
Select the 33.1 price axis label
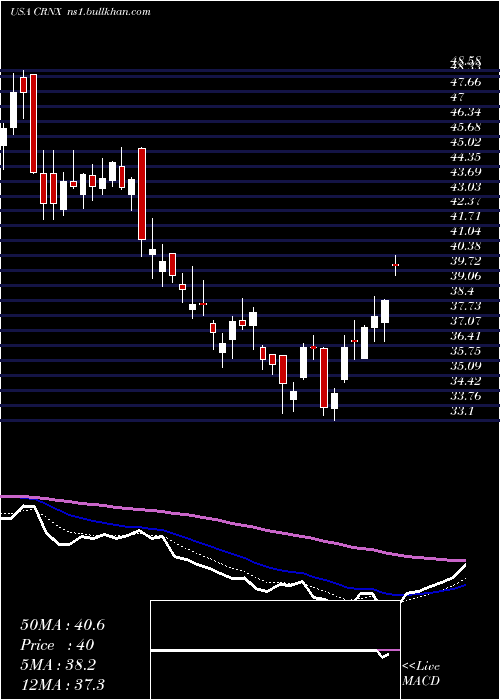click(x=462, y=410)
